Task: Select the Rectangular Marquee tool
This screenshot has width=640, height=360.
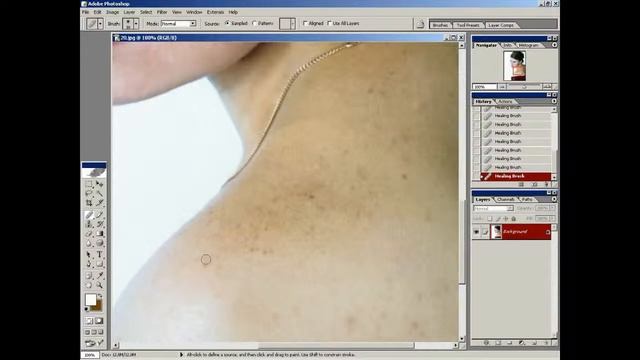Action: point(89,184)
